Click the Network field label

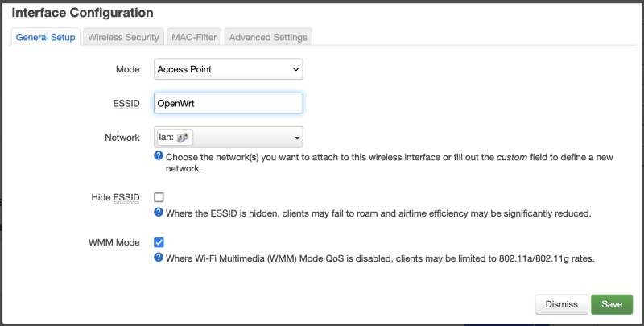(x=122, y=138)
